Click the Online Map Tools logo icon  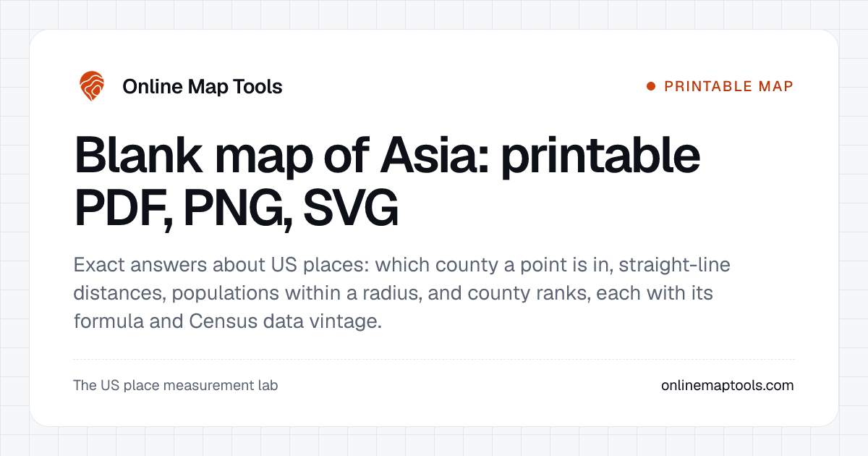(92, 87)
